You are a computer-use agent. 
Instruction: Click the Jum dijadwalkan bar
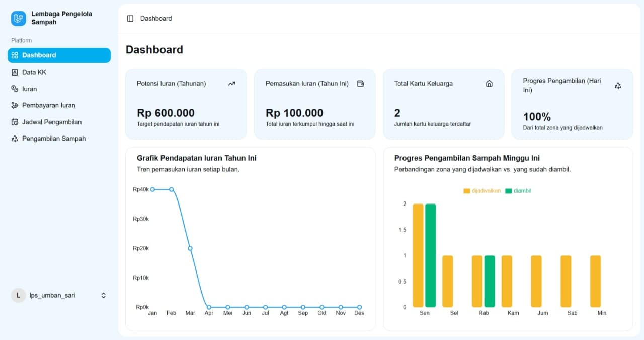[x=536, y=281]
